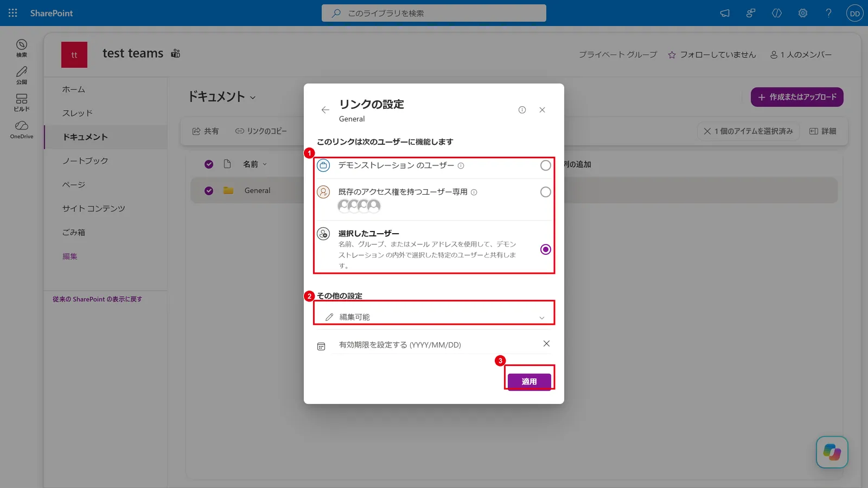This screenshot has width=868, height=488.
Task: Click the selected users people icon
Action: 323,234
